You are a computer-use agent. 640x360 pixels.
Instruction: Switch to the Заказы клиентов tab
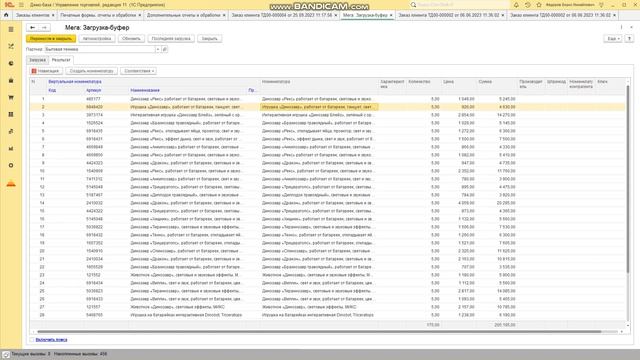pos(33,15)
